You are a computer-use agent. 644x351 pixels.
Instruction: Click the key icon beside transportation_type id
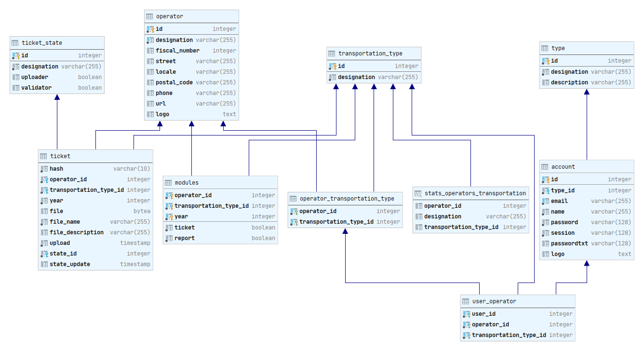332,66
